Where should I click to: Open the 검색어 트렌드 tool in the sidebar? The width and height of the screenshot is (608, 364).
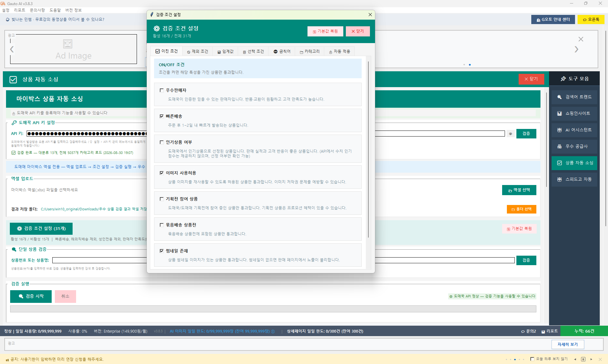point(574,97)
